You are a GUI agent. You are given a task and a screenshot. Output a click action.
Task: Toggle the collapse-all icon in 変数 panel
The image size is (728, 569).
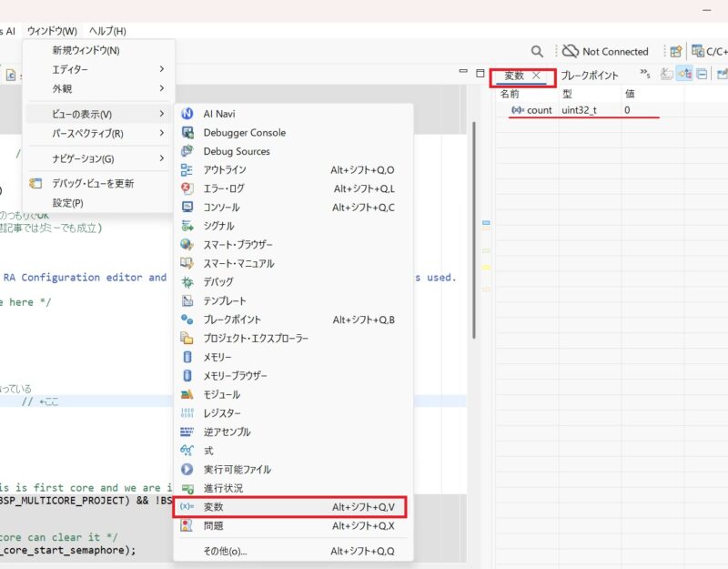pyautogui.click(x=702, y=75)
